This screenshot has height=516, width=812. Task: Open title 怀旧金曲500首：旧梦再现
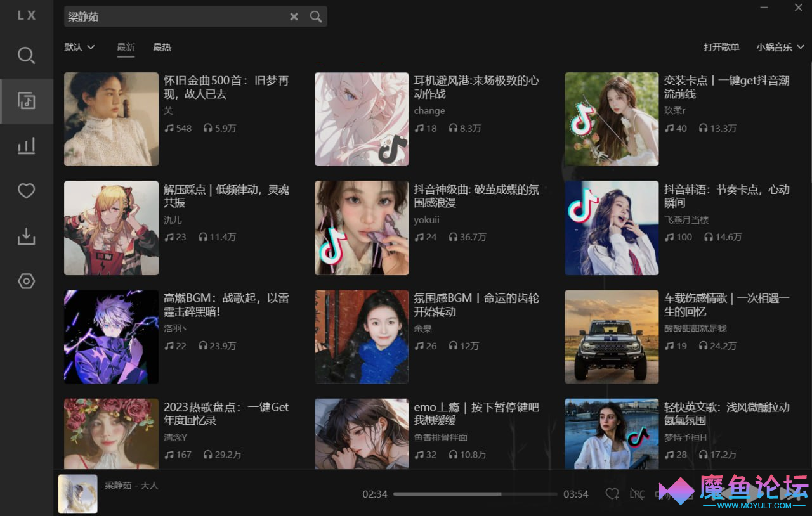pos(226,87)
